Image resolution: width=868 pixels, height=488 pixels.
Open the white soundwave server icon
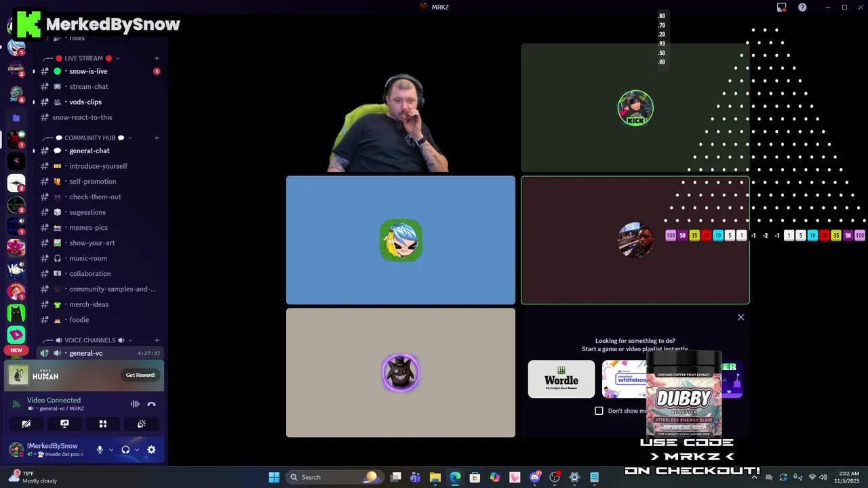[16, 182]
